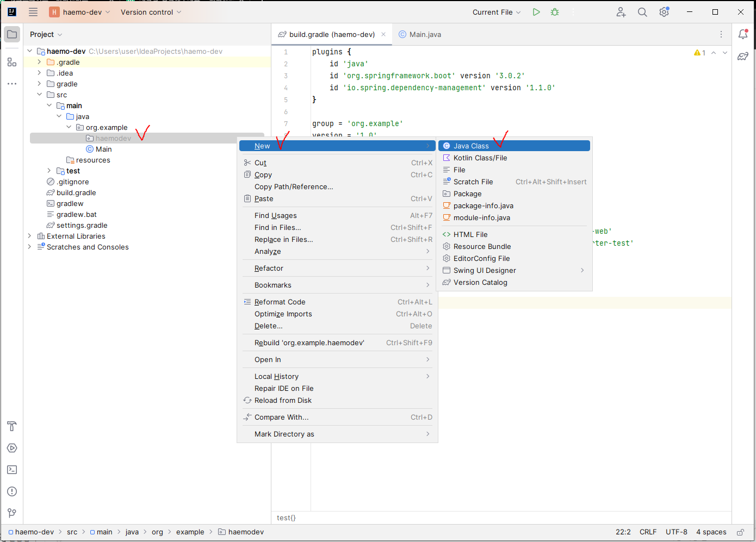The width and height of the screenshot is (756, 542).
Task: Open the Refactor submenu
Action: tap(337, 268)
